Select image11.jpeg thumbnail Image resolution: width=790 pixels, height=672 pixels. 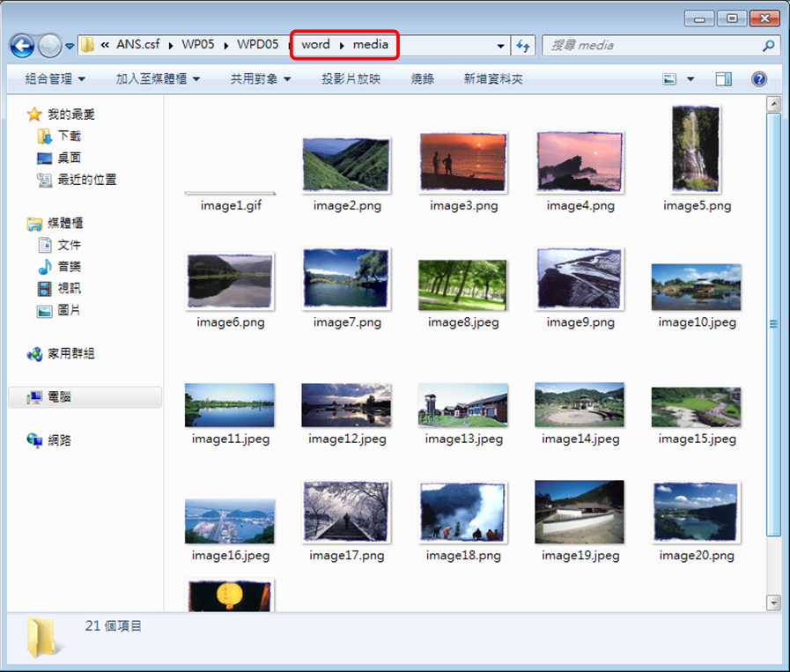pos(230,405)
